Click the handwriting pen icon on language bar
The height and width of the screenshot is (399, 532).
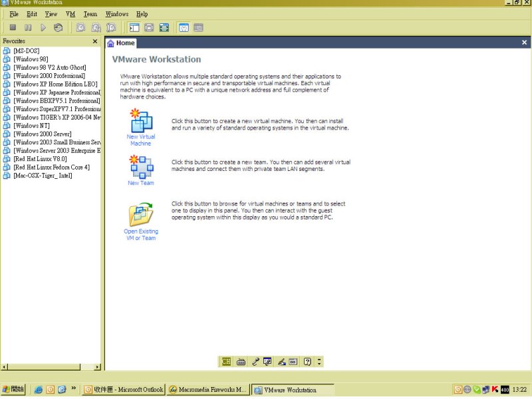point(281,362)
